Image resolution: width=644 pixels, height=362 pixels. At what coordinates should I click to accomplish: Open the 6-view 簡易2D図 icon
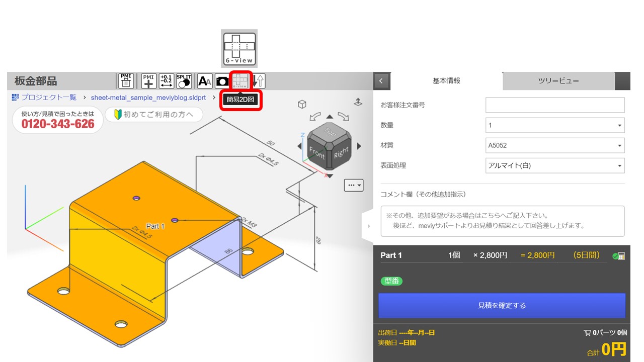[x=240, y=80]
